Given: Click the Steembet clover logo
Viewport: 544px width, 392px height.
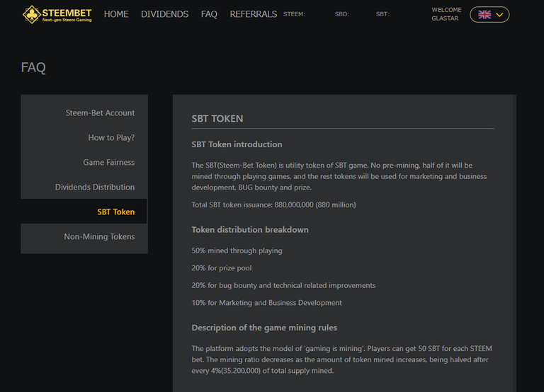Looking at the screenshot, I should pos(32,15).
